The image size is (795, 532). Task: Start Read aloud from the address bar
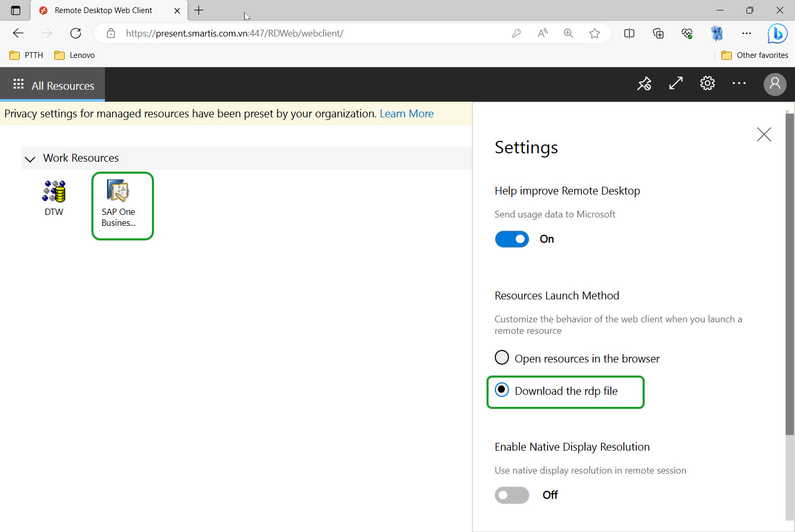pyautogui.click(x=542, y=33)
